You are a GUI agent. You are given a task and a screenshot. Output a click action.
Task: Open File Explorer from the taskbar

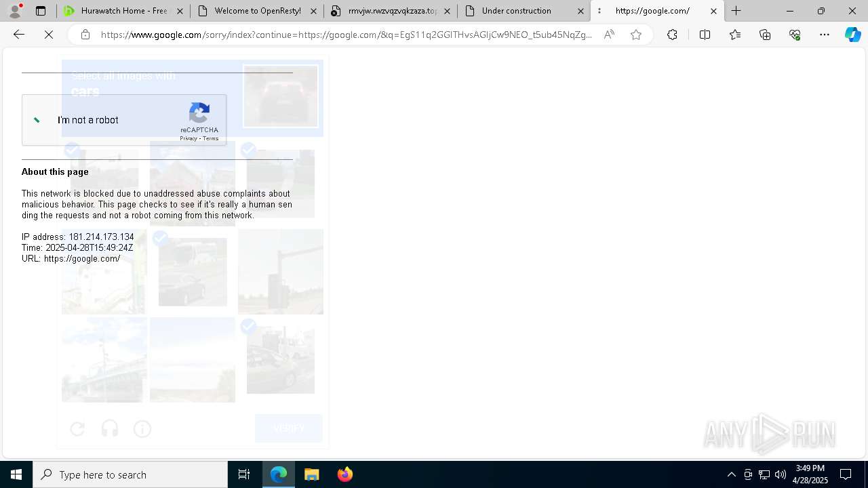click(x=311, y=474)
